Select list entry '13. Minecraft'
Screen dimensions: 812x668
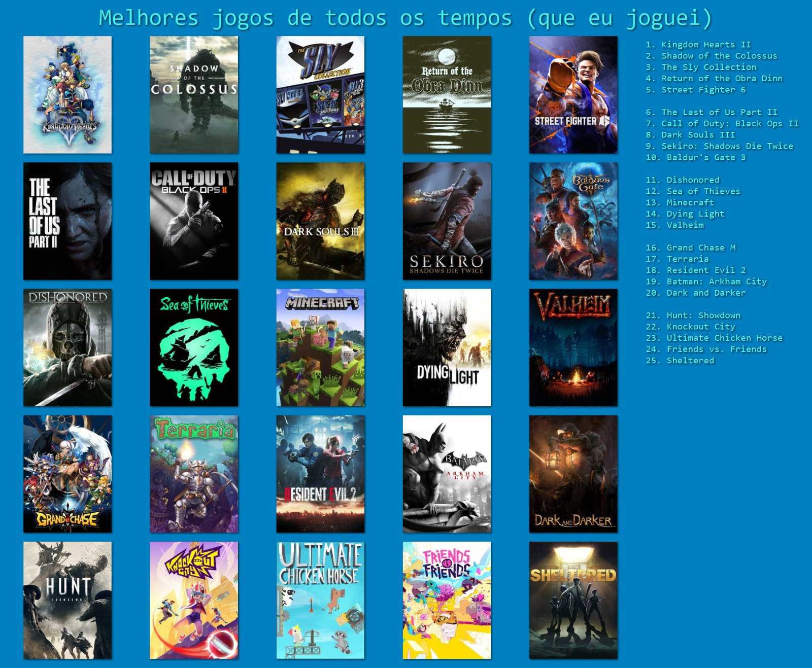coord(680,202)
